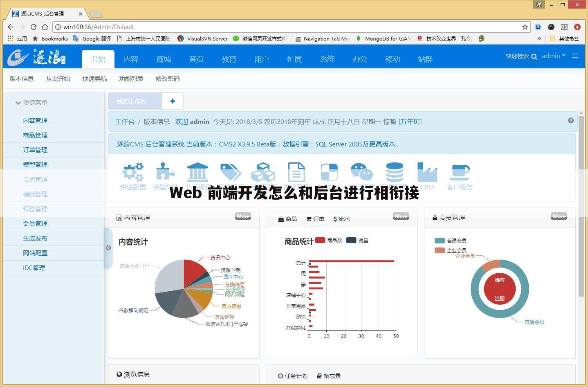The width and height of the screenshot is (588, 387).
Task: Switch to the 商城 ribbon tab
Action: [x=163, y=59]
